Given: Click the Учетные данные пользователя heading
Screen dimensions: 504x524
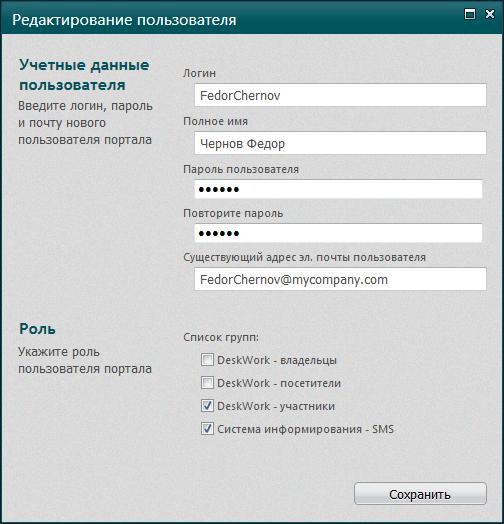Looking at the screenshot, I should tap(84, 75).
